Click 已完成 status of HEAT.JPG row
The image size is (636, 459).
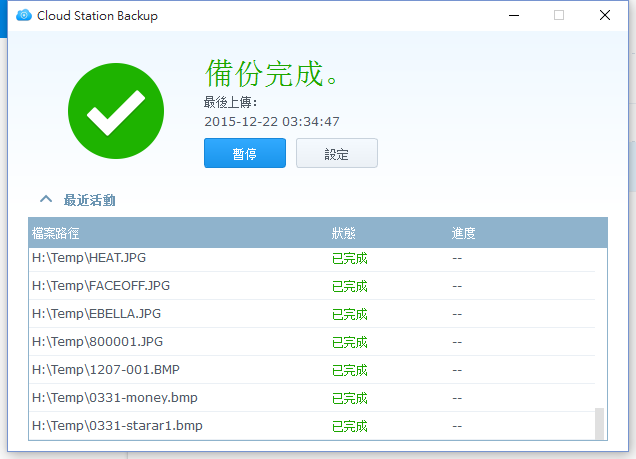[350, 258]
